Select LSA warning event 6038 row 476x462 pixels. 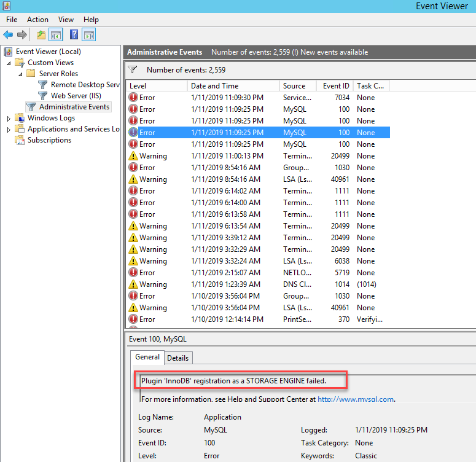pos(259,261)
